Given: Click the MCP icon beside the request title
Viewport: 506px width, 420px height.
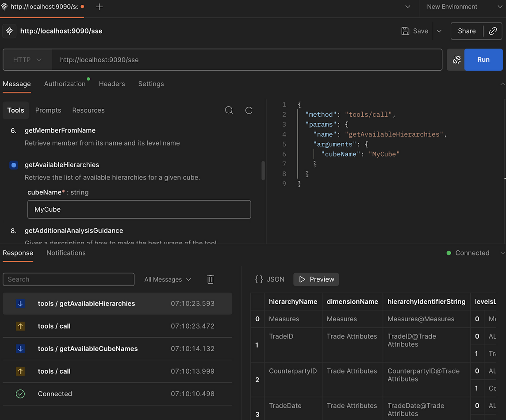Looking at the screenshot, I should [9, 31].
